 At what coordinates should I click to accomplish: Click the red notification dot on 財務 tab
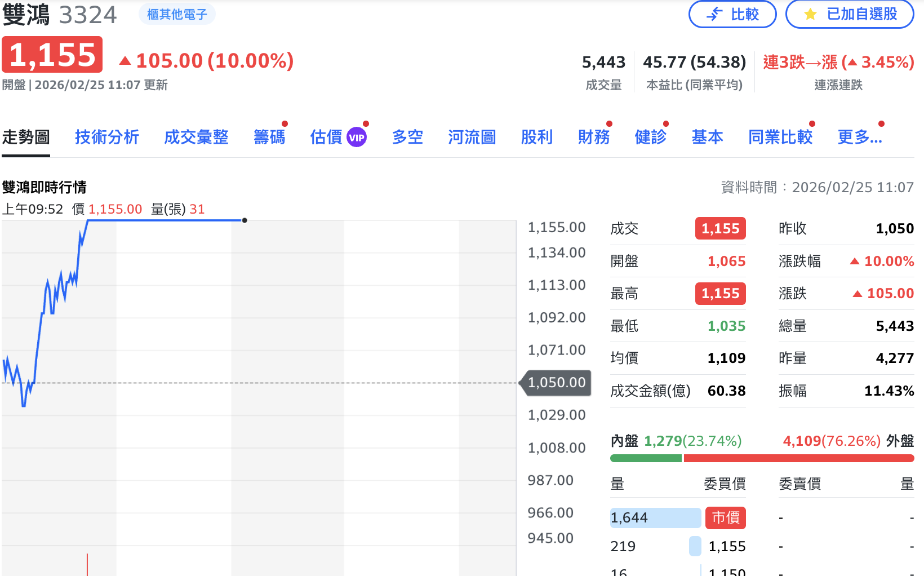point(608,124)
